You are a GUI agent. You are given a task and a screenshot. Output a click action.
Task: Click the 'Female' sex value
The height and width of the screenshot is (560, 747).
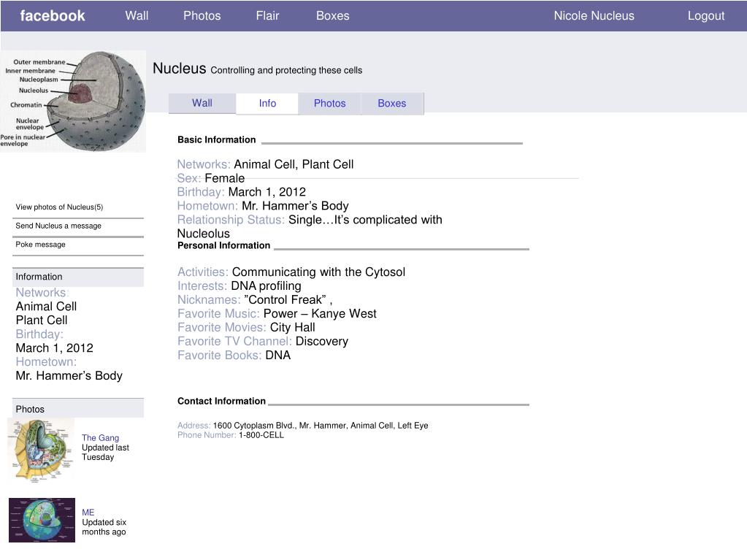224,178
